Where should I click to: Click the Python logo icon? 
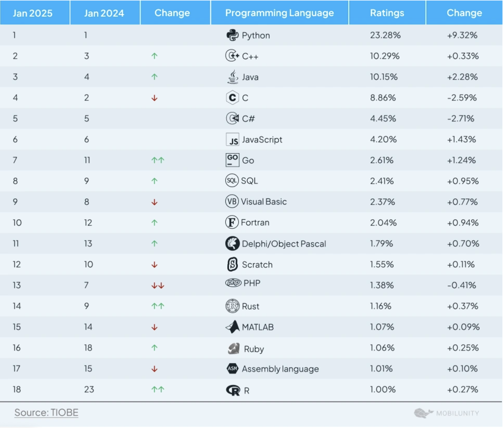coord(232,35)
